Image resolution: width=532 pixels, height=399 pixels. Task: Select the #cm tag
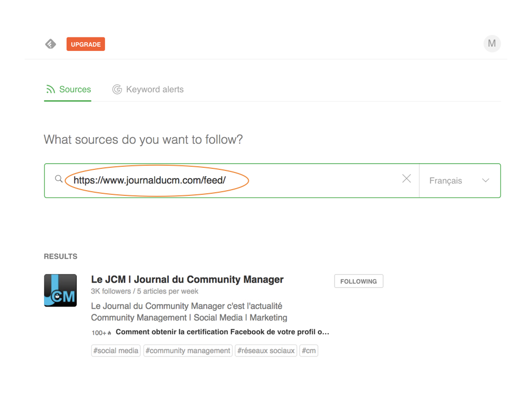(309, 351)
